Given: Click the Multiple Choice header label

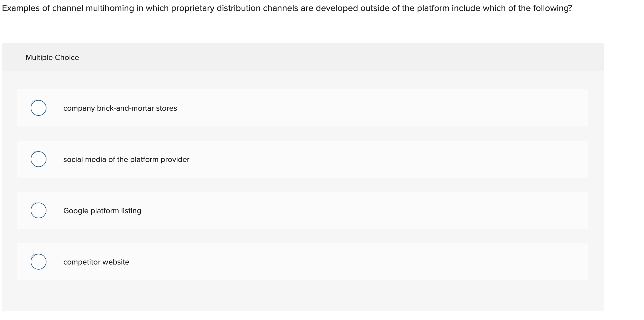Looking at the screenshot, I should (52, 57).
